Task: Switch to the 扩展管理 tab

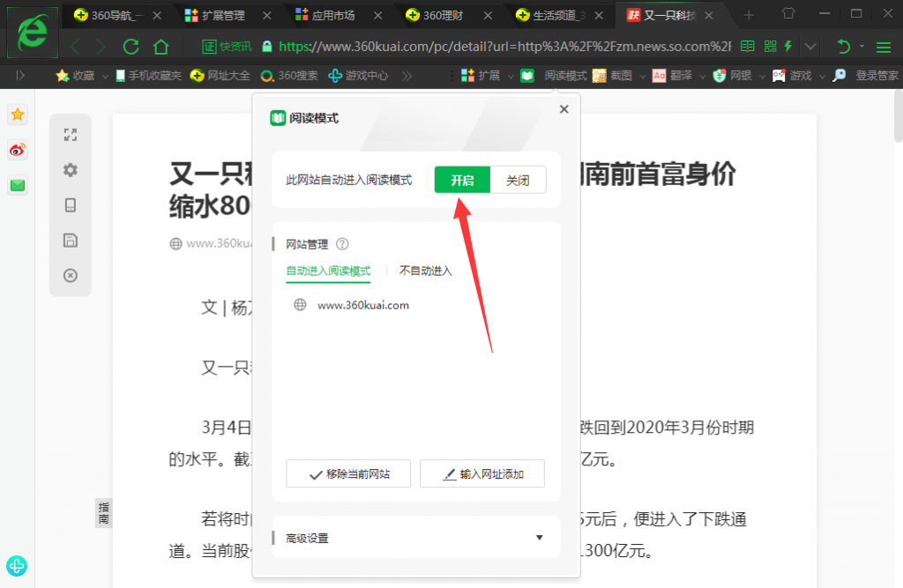Action: (223, 16)
